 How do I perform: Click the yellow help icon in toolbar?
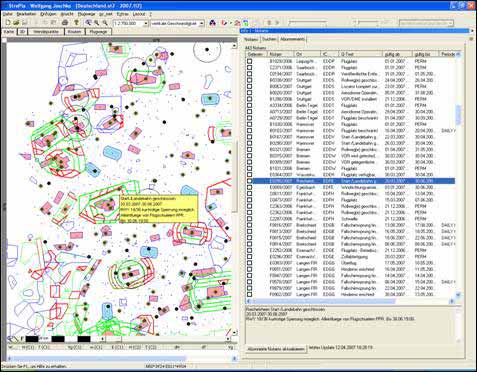[x=76, y=23]
